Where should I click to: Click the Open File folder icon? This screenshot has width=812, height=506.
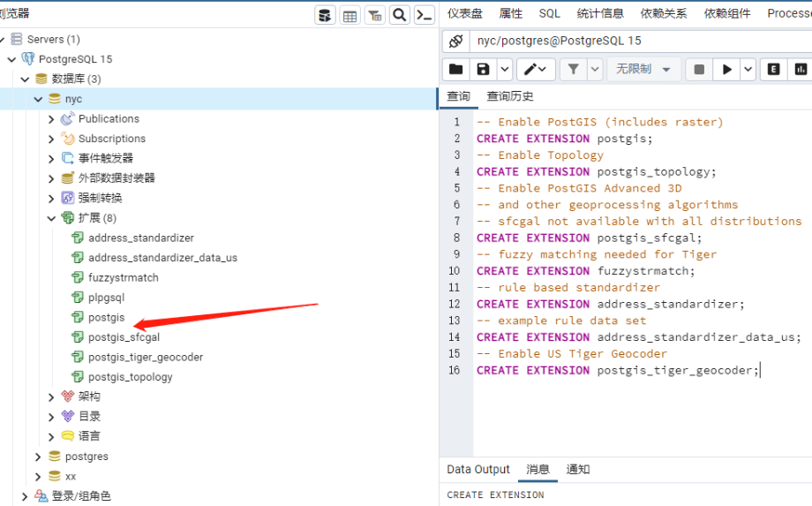point(455,69)
